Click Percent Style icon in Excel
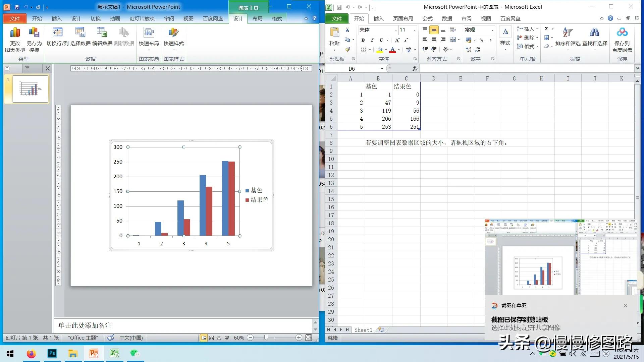The height and width of the screenshot is (362, 644). (481, 40)
